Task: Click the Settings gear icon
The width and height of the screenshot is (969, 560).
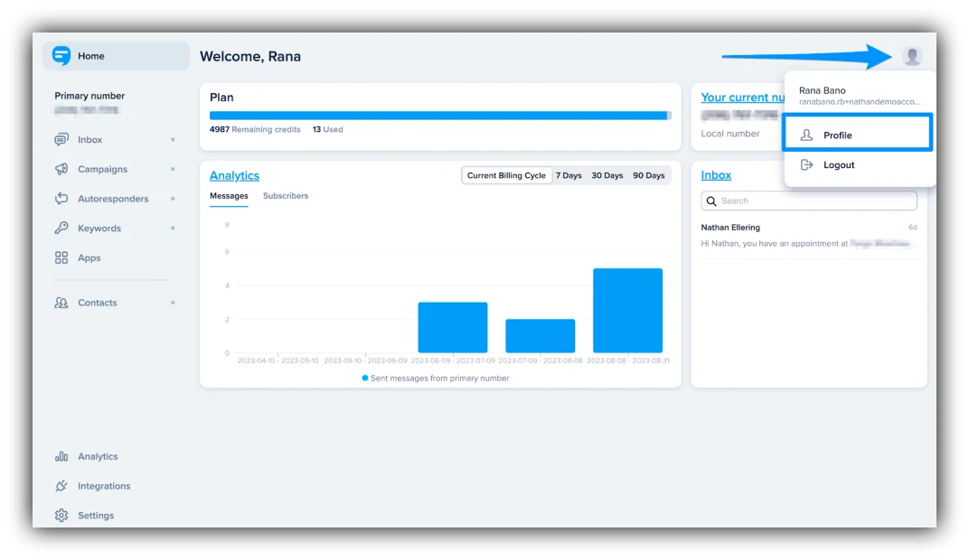Action: 61,516
